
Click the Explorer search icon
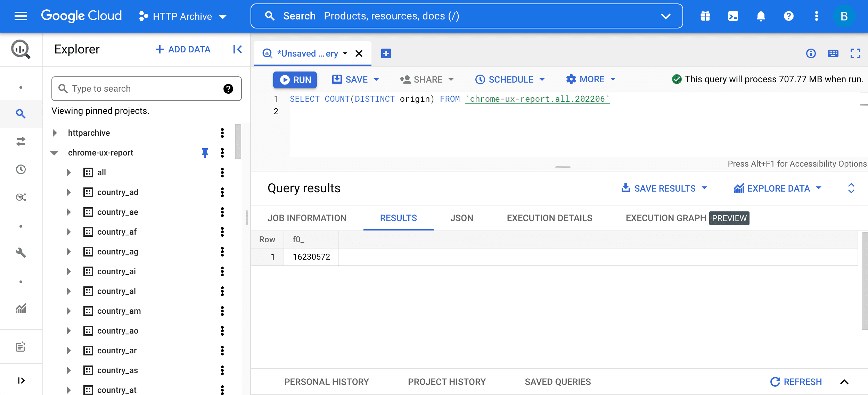tap(63, 88)
